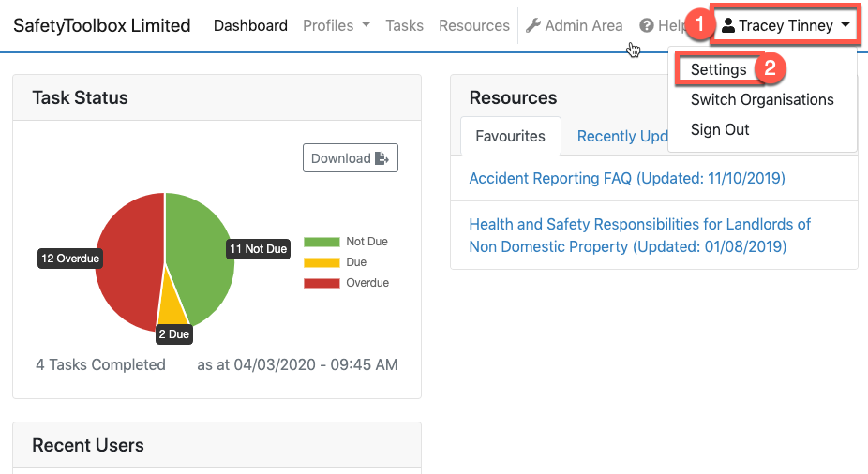Click the wrench icon beside Admin Area
Image resolution: width=868 pixels, height=474 pixels.
tap(533, 26)
